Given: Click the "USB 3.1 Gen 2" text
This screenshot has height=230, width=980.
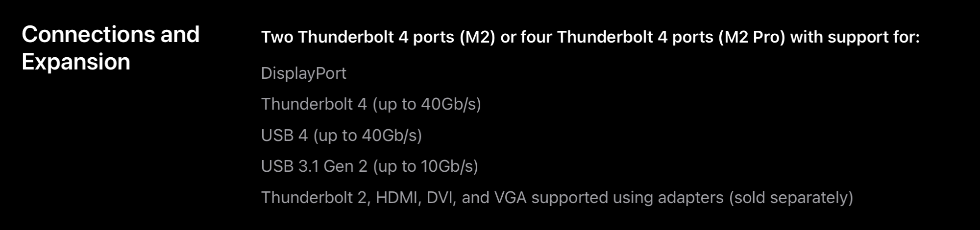Looking at the screenshot, I should tap(314, 166).
